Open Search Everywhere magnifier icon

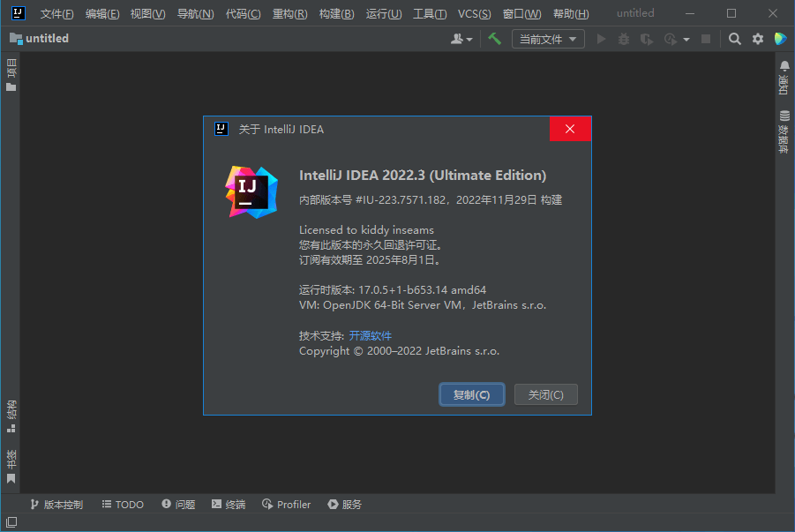point(734,39)
